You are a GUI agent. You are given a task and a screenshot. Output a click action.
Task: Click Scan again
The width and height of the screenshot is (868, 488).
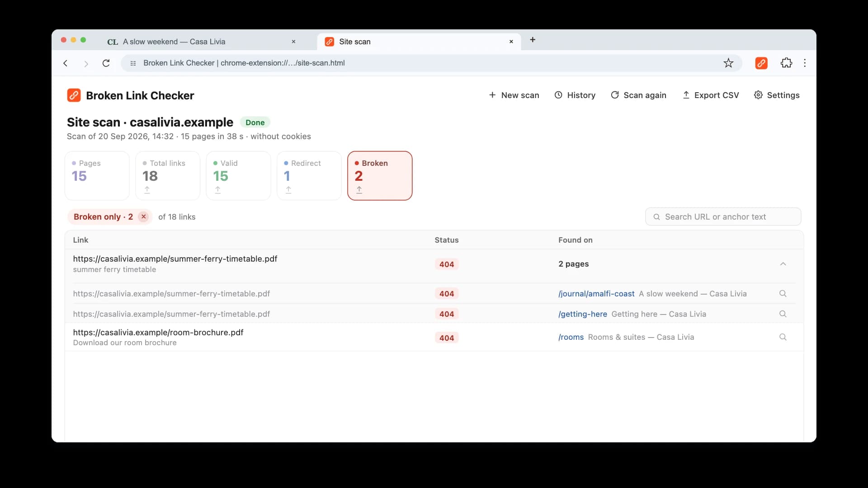click(638, 95)
